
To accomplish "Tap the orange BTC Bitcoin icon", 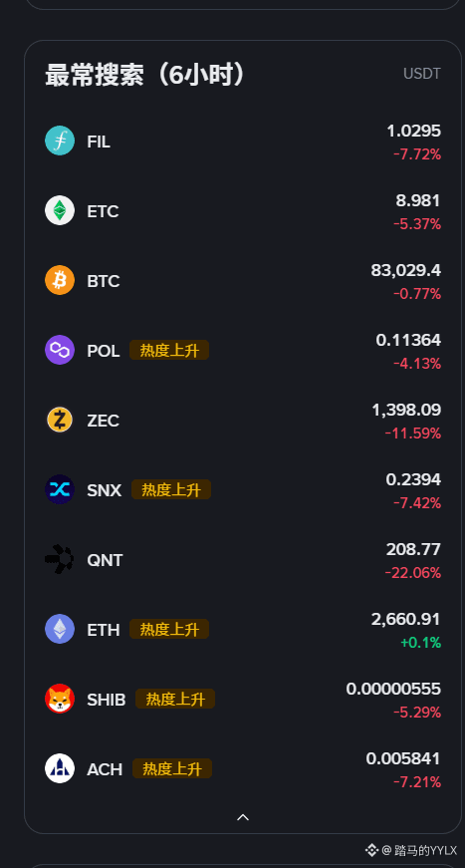I will pos(60,280).
